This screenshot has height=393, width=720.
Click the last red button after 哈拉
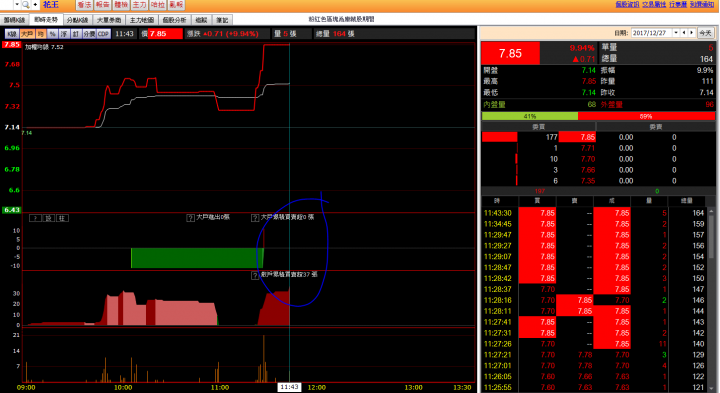pos(176,5)
